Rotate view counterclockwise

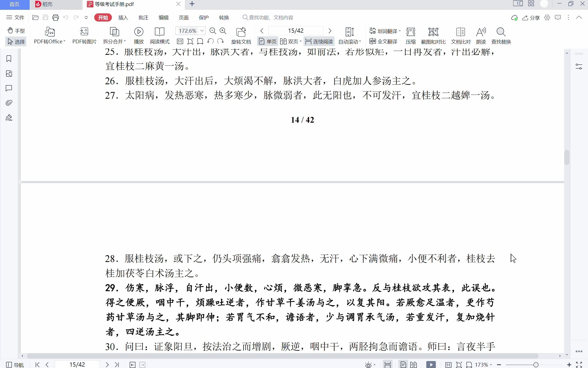point(210,41)
